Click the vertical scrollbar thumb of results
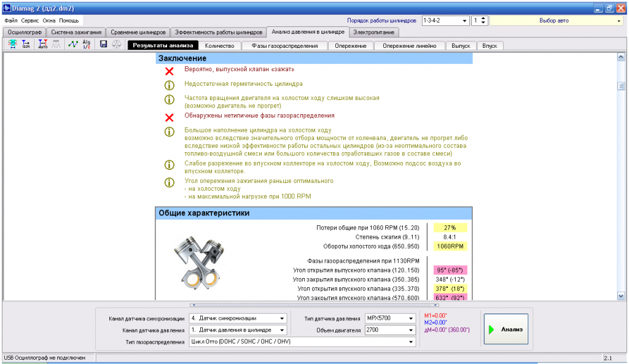 click(621, 86)
